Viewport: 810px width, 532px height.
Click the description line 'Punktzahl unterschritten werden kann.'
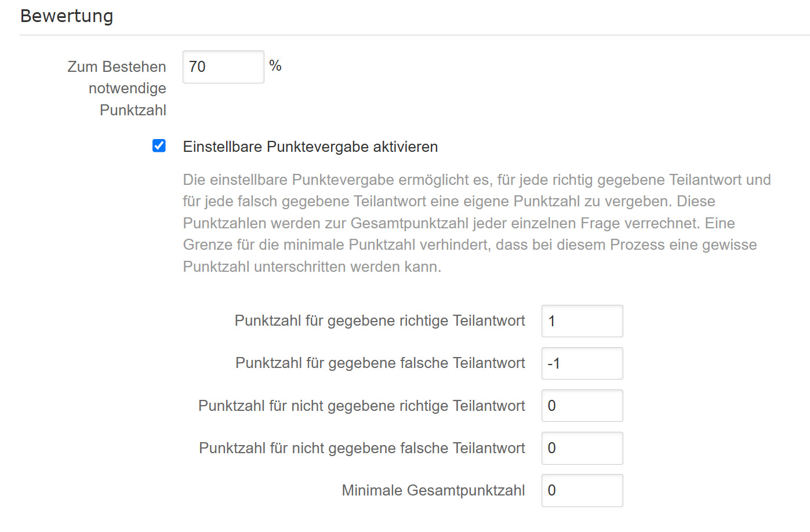tap(312, 267)
